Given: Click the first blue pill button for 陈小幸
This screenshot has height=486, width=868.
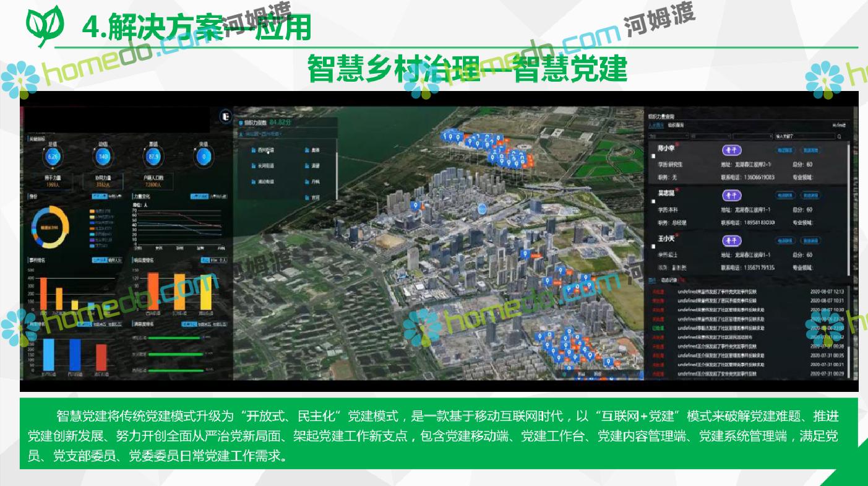Looking at the screenshot, I should (x=785, y=150).
